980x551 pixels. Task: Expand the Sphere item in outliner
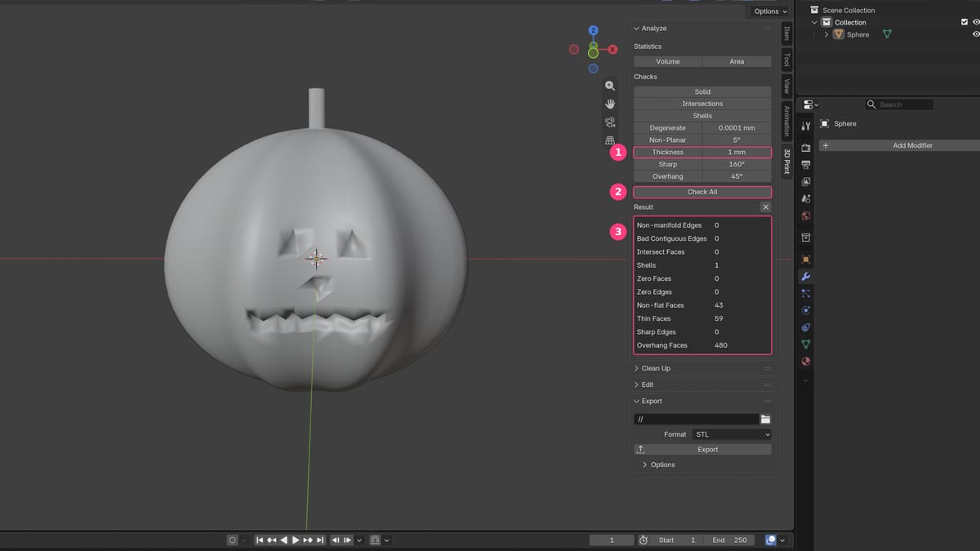point(826,34)
